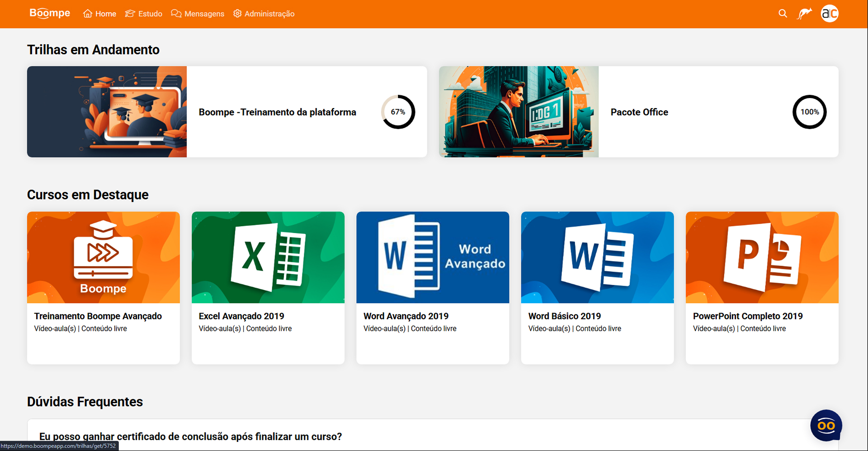868x451 pixels.
Task: Open the Administração menu label
Action: 269,14
